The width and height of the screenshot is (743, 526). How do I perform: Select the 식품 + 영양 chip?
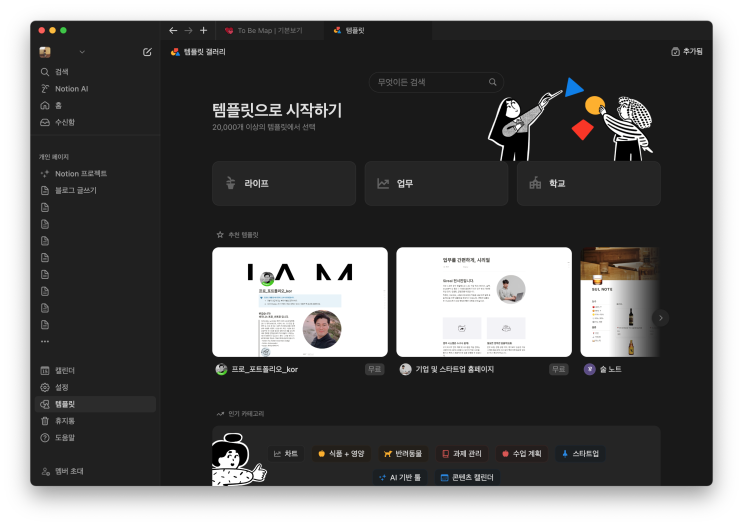(341, 453)
